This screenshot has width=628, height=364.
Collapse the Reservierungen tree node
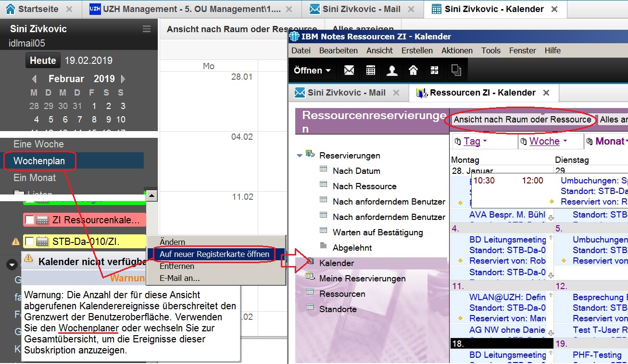(x=300, y=156)
